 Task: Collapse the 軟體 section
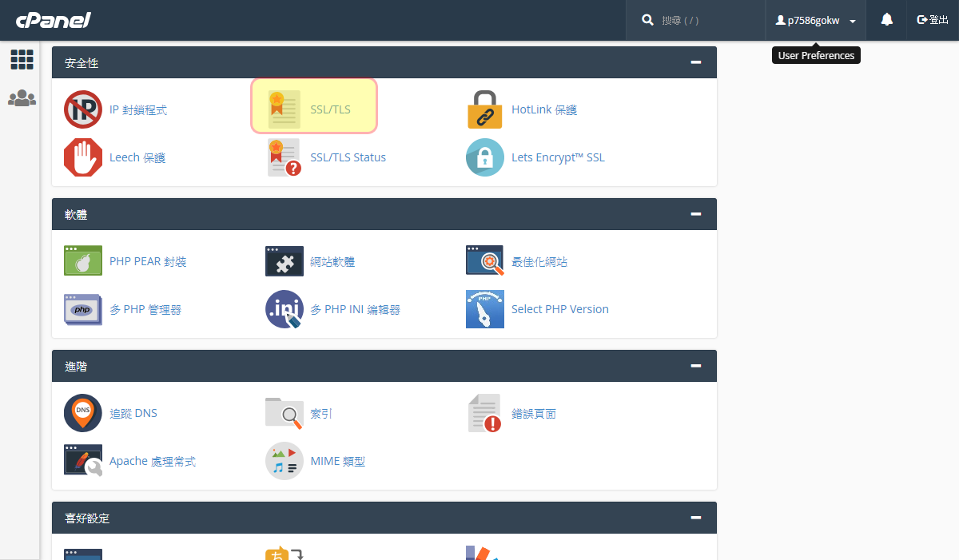point(696,214)
